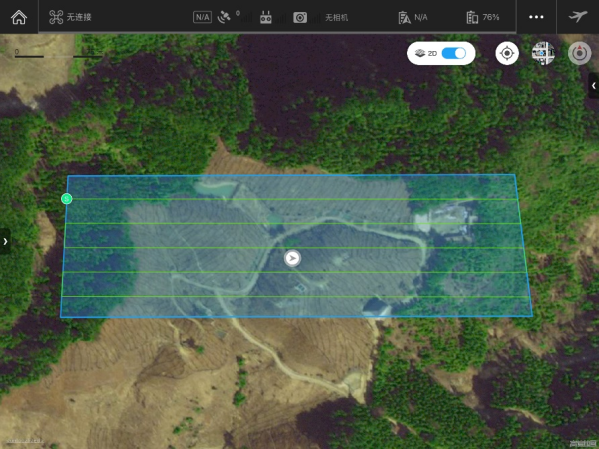Go to the home screen
599x449 pixels.
point(19,17)
